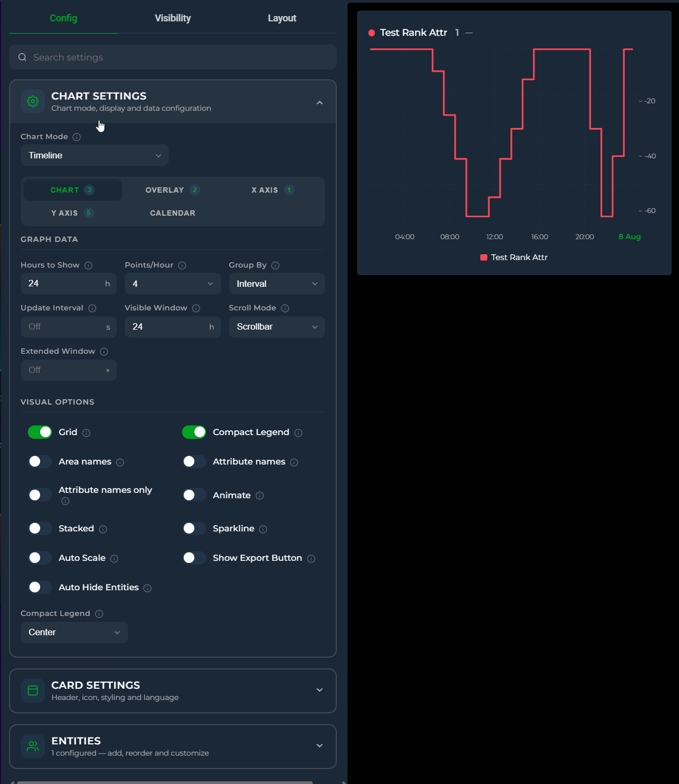The width and height of the screenshot is (679, 784).
Task: Click the horizontal scrollbar at panel bottom
Action: (x=165, y=782)
